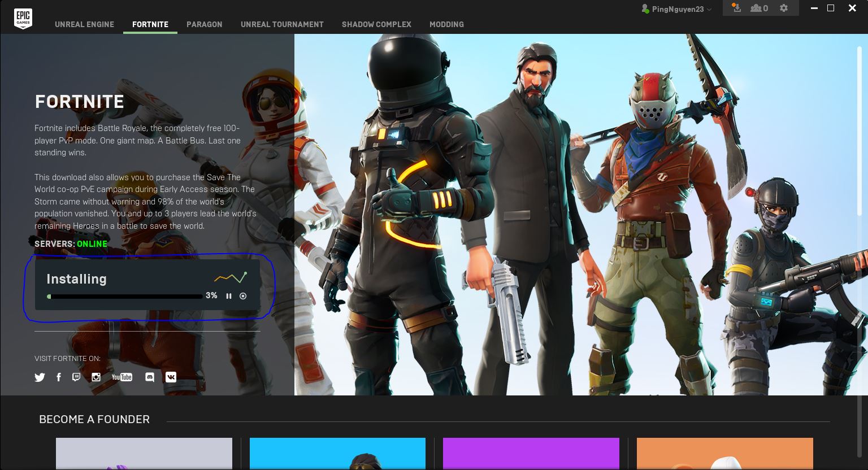Select the orange founder pack thumbnail

[724, 454]
